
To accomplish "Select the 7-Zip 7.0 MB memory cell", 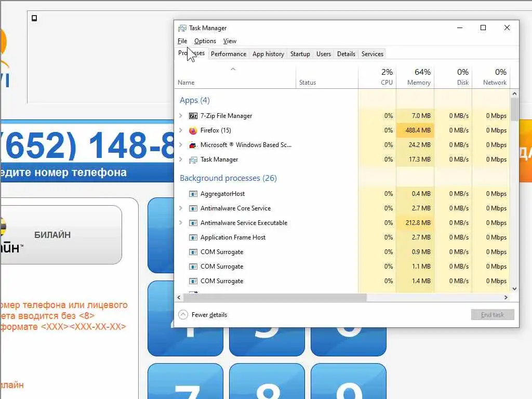I will [x=415, y=116].
